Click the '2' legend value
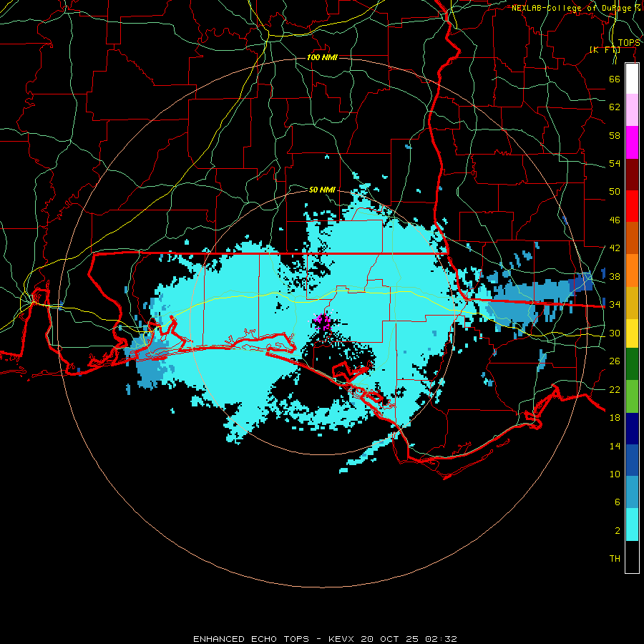This screenshot has height=644, width=644. coord(617,531)
